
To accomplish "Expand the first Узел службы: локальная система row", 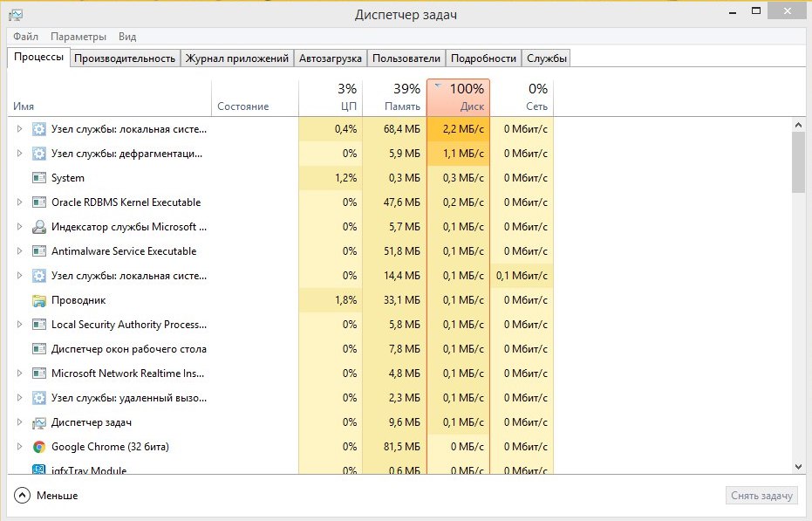I will 19,129.
